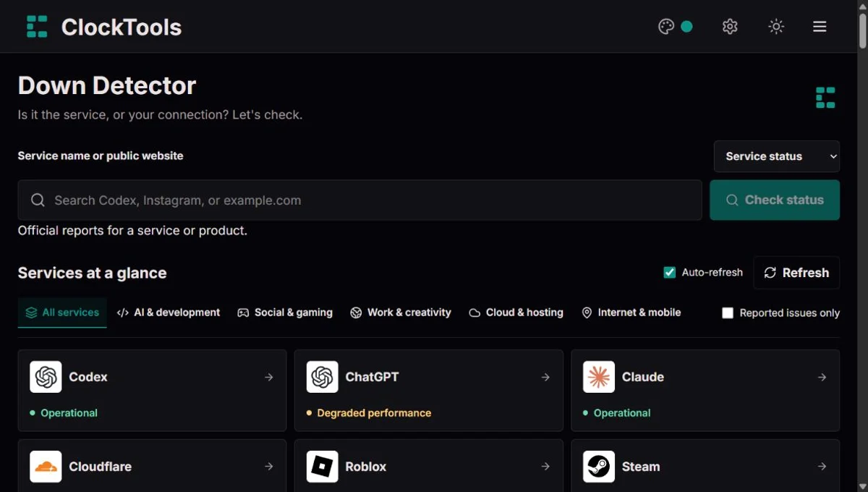Screen dimensions: 868x492
Task: Open Codex card arrow
Action: tap(269, 377)
